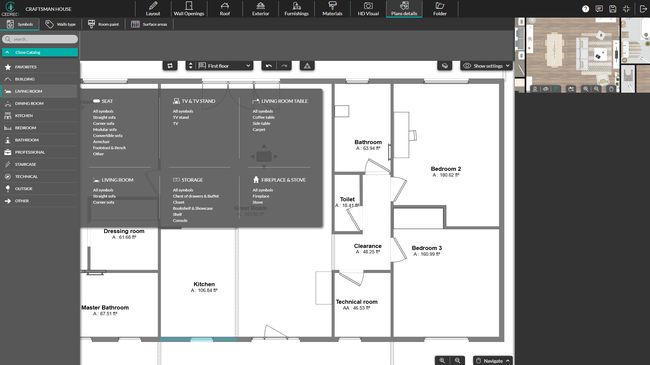Open the Outside category
Image resolution: width=650 pixels, height=365 pixels.
point(40,189)
